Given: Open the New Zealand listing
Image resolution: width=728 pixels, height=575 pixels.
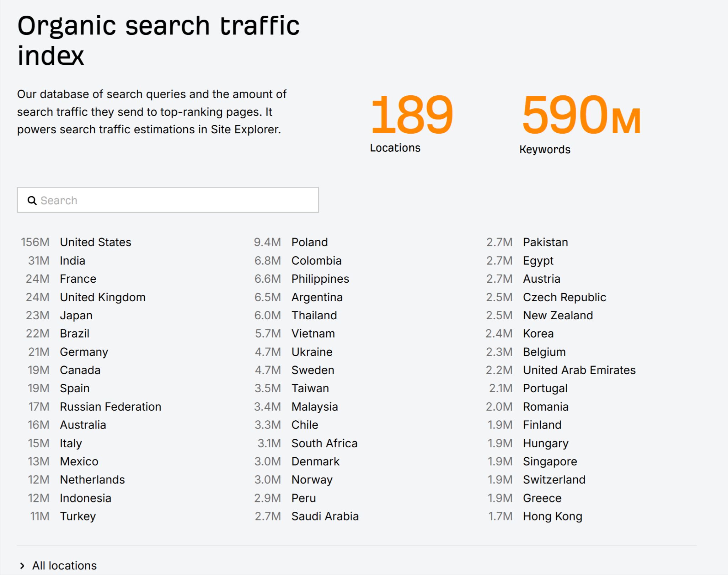Looking at the screenshot, I should click(x=558, y=315).
